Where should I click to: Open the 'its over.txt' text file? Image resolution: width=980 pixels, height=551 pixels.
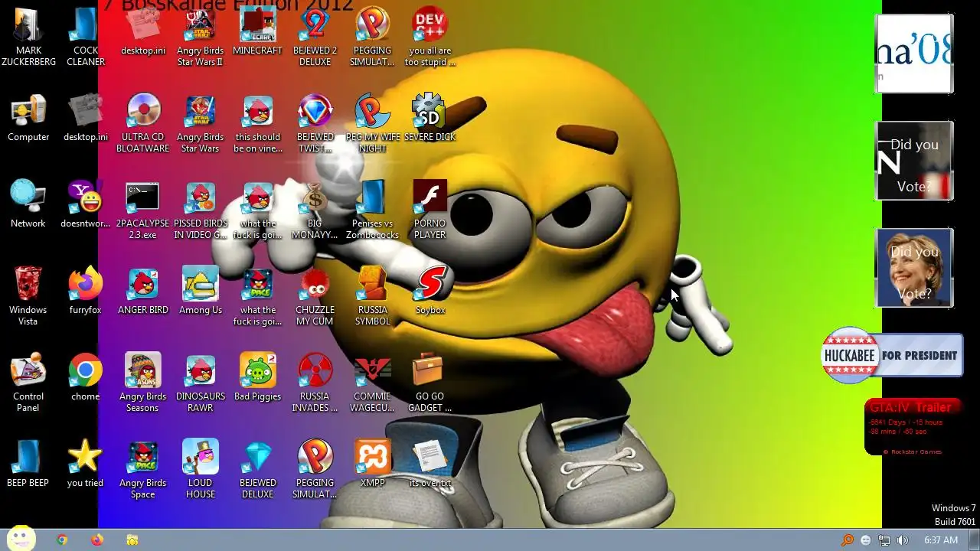(x=430, y=464)
